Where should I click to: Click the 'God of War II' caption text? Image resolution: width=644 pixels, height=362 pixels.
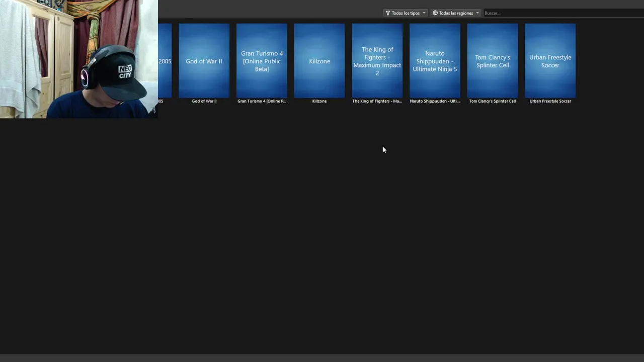point(204,101)
